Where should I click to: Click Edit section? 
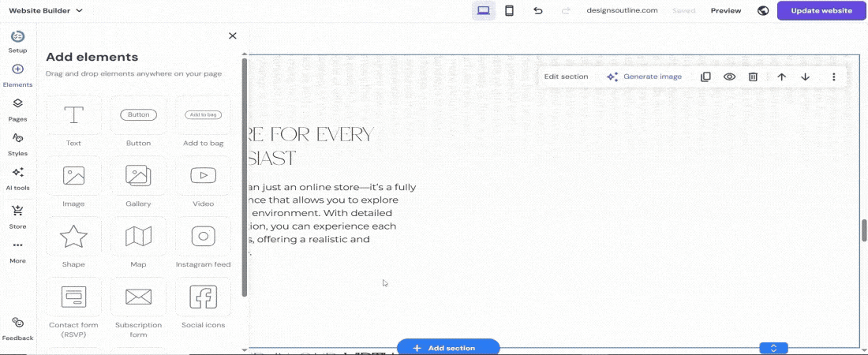click(567, 77)
